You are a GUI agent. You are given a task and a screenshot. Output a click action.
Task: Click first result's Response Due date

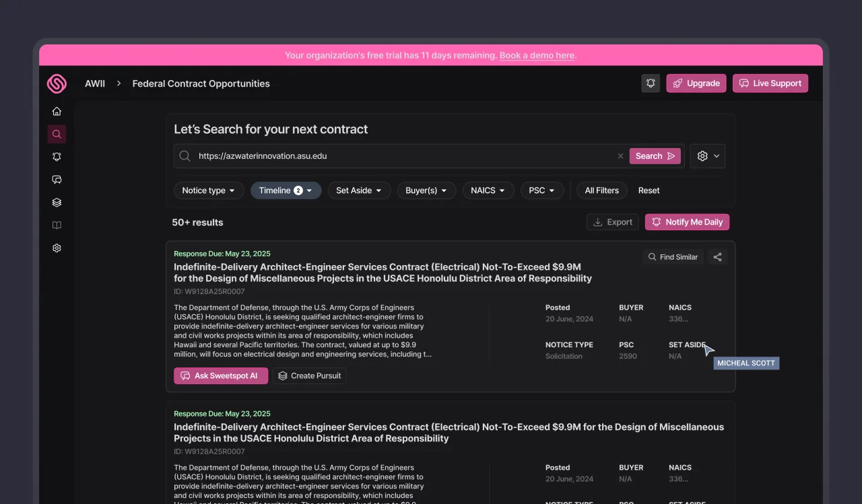(x=222, y=254)
